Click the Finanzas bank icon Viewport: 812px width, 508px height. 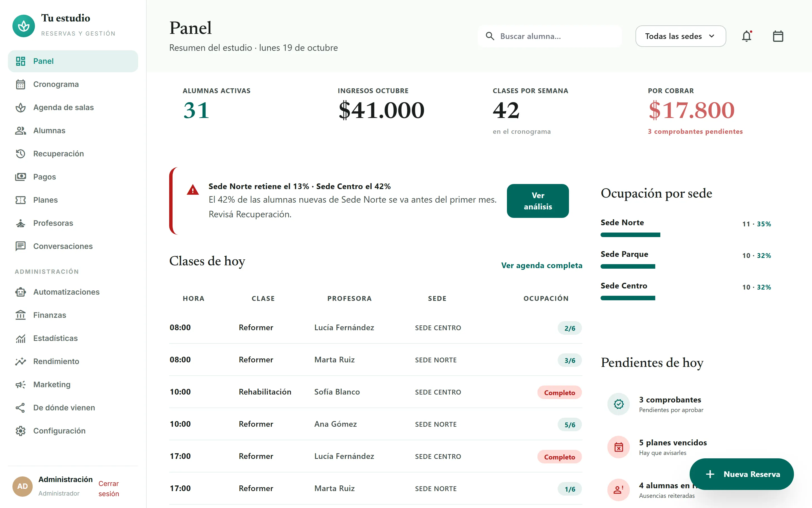coord(21,315)
